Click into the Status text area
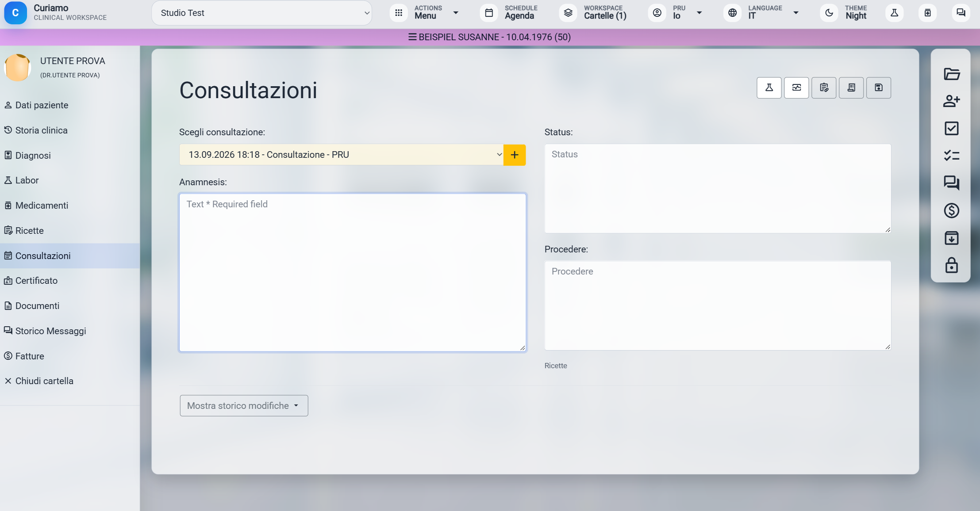The width and height of the screenshot is (980, 511). [x=718, y=188]
